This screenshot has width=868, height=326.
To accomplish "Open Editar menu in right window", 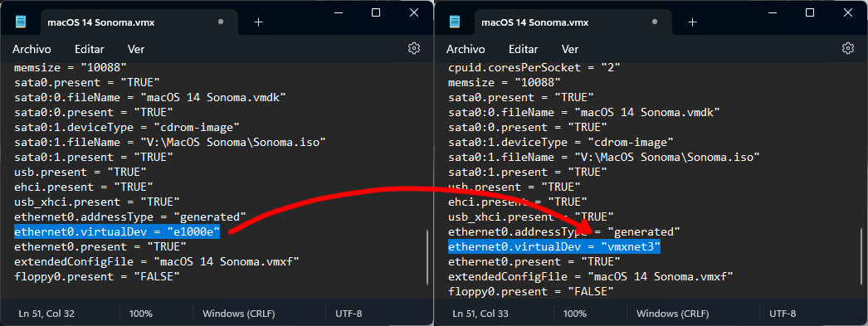I will click(x=523, y=49).
